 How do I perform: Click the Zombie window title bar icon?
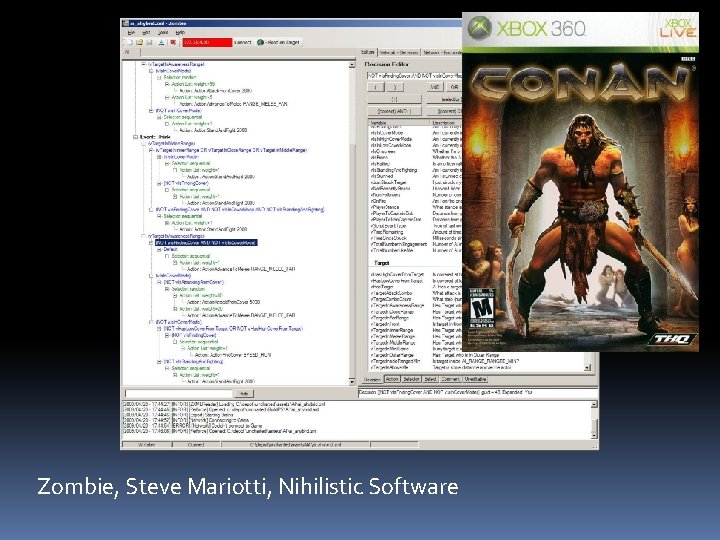[125, 23]
